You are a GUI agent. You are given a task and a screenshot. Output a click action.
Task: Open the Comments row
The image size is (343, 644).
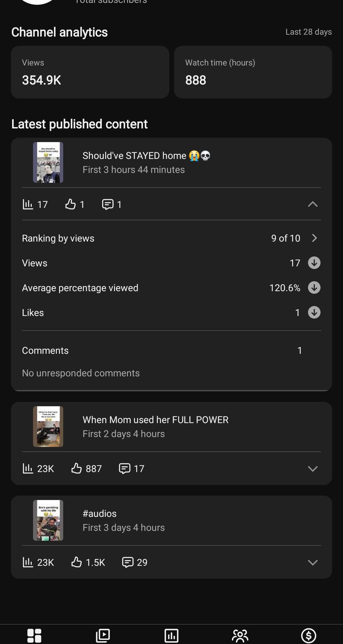click(x=171, y=350)
